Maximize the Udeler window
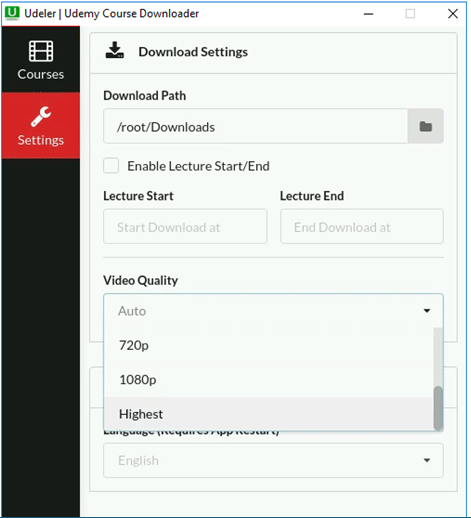This screenshot has height=518, width=471. (410, 14)
